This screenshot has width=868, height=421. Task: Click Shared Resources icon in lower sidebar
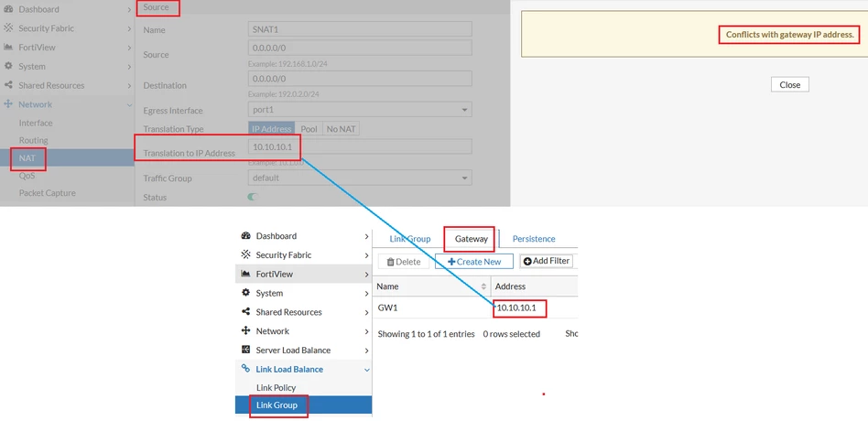click(x=246, y=311)
